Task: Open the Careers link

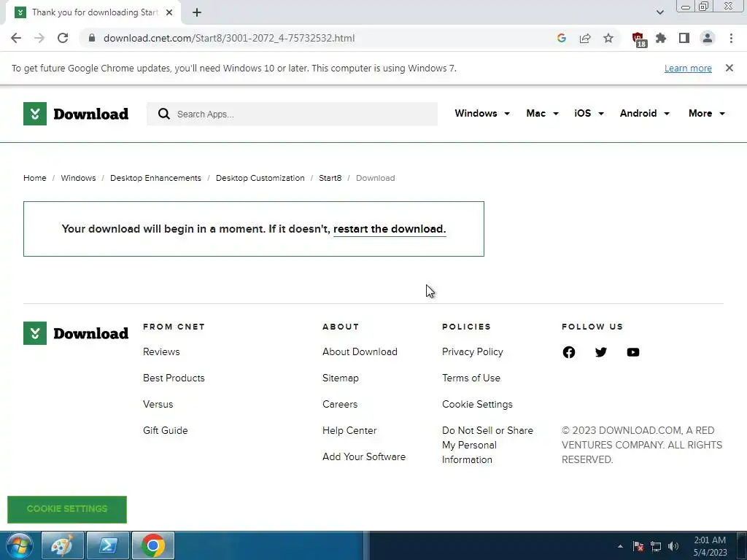Action: 340,404
